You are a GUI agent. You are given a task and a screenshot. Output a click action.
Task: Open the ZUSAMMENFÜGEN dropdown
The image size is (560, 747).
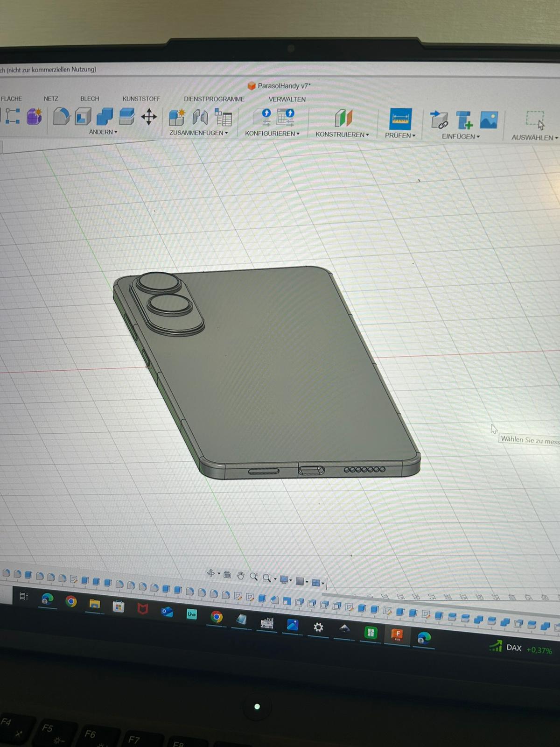[199, 133]
